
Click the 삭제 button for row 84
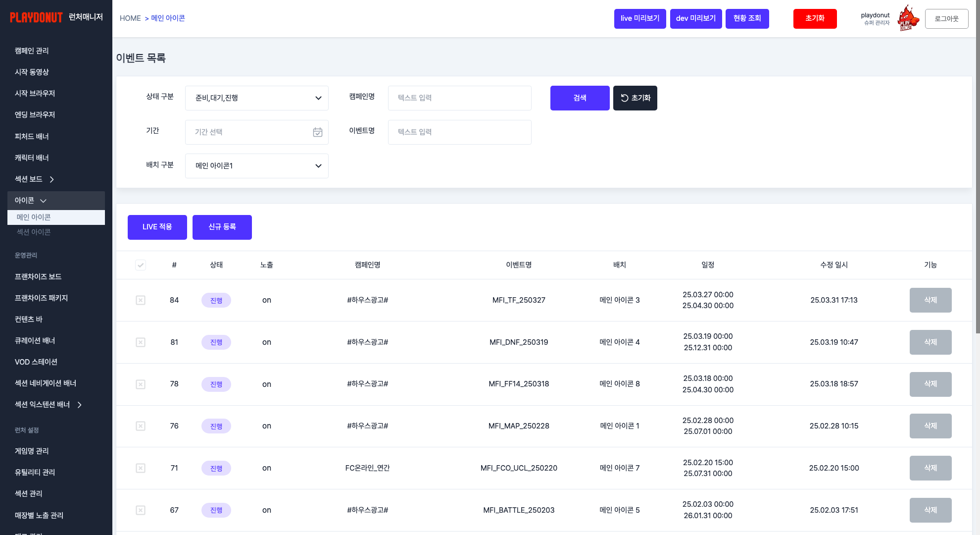click(x=930, y=300)
